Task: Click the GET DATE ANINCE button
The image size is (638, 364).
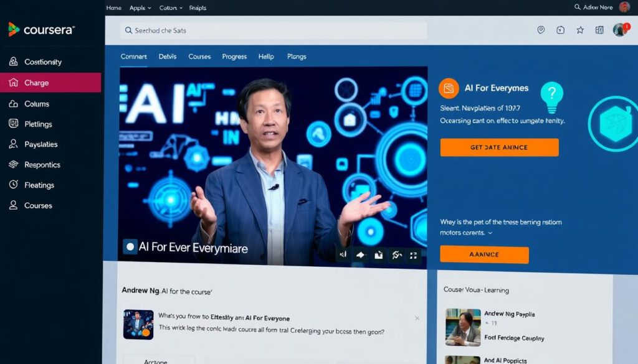Action: (499, 147)
